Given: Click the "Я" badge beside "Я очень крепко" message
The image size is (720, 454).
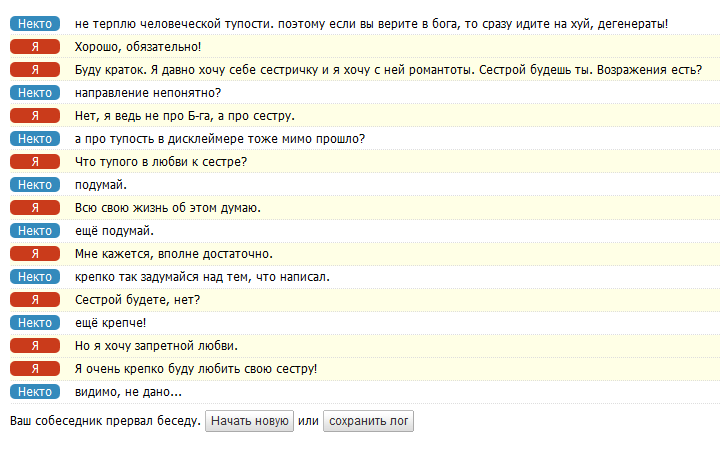Looking at the screenshot, I should coord(35,369).
